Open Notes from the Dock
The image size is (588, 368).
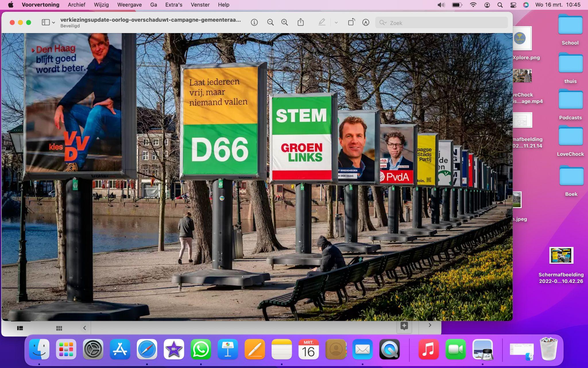pyautogui.click(x=282, y=349)
